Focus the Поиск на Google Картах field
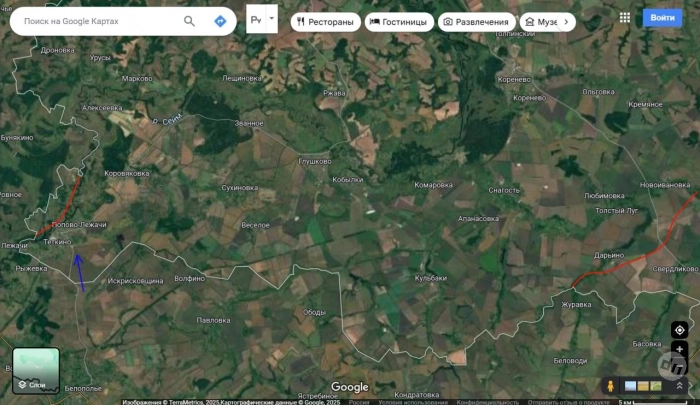 coord(100,21)
